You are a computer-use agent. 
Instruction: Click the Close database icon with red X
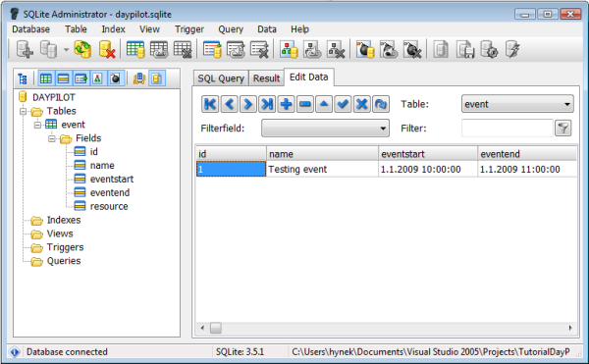pos(107,49)
